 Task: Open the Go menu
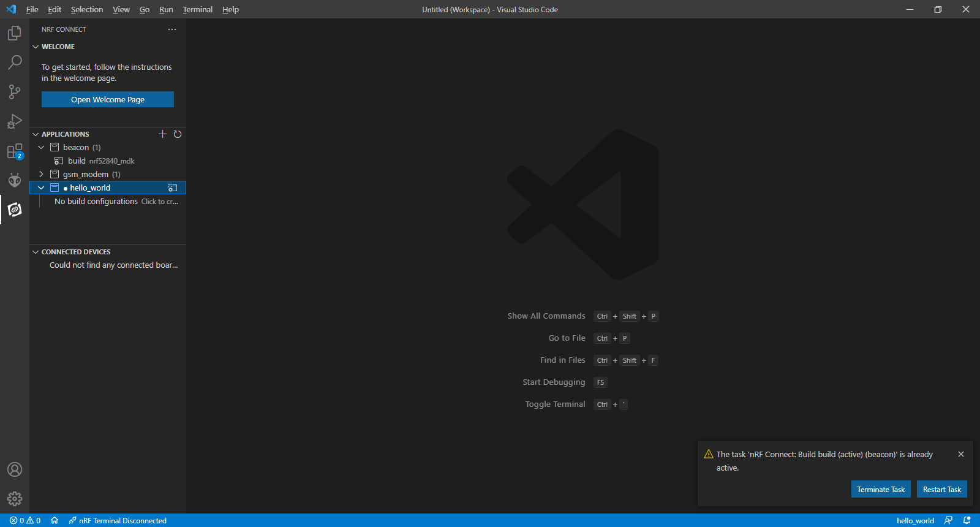click(x=145, y=9)
